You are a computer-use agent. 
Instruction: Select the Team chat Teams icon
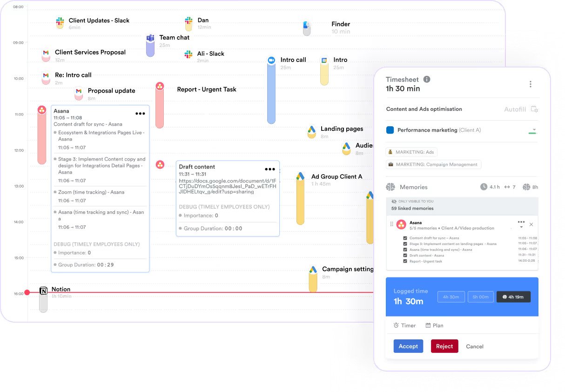click(150, 38)
